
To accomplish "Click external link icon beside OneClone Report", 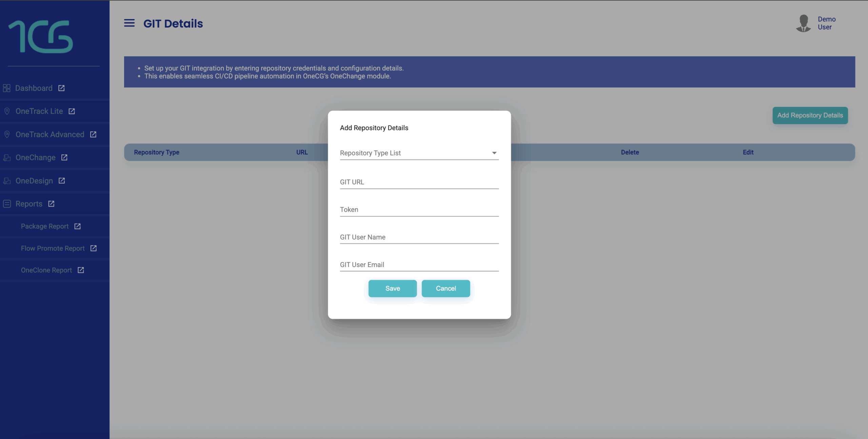I will pyautogui.click(x=81, y=270).
